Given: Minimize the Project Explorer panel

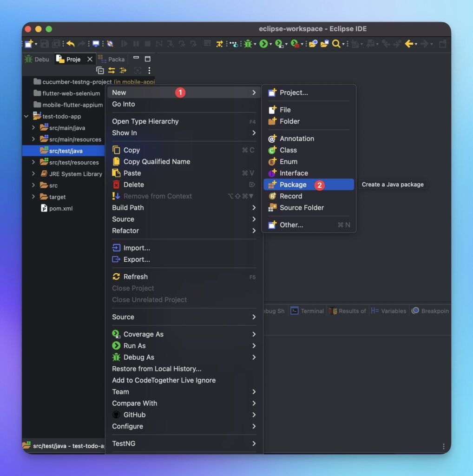Looking at the screenshot, I should tap(136, 58).
